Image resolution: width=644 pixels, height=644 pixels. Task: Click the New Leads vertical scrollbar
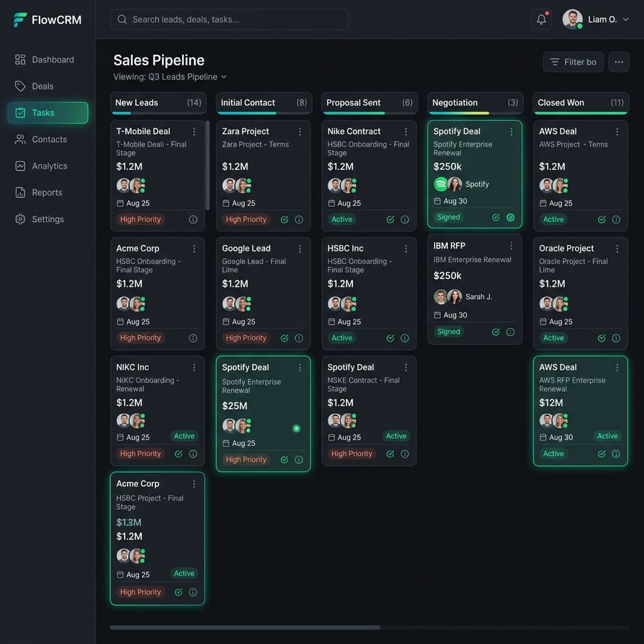coord(208,165)
